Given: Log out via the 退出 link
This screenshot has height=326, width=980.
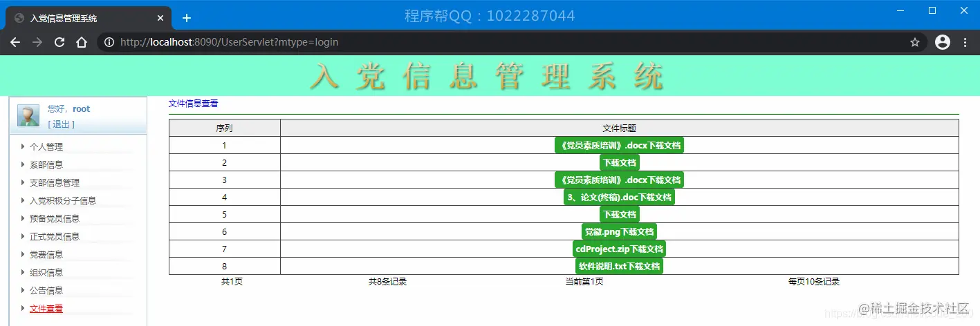Looking at the screenshot, I should tap(62, 124).
